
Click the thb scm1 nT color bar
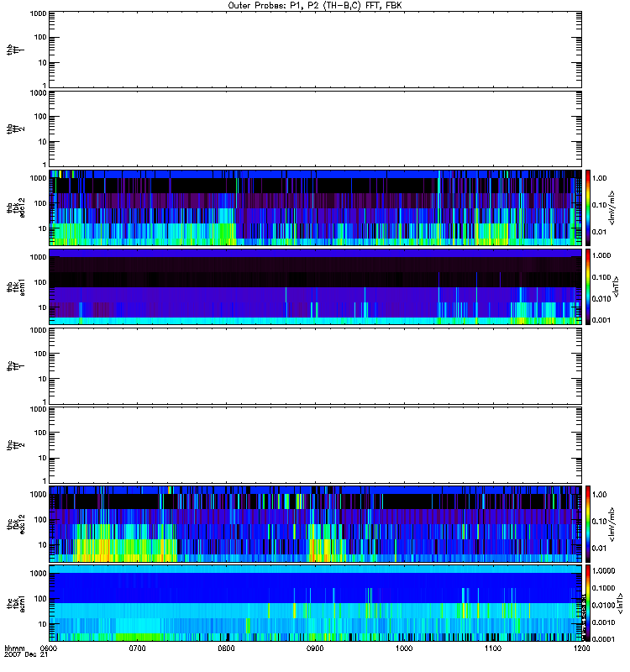(589, 286)
